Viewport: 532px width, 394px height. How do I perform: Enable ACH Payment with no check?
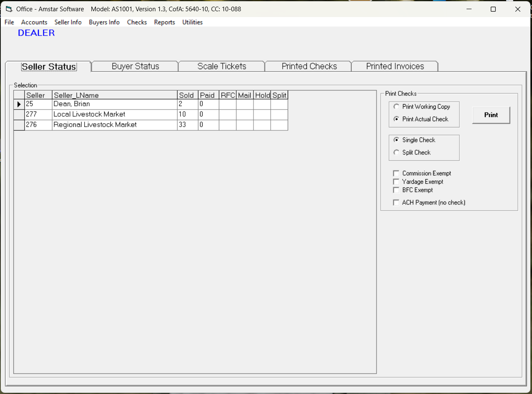click(396, 202)
